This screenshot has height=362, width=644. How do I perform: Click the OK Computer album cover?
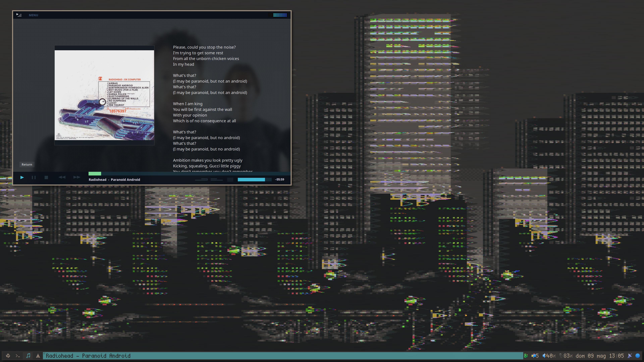(104, 95)
